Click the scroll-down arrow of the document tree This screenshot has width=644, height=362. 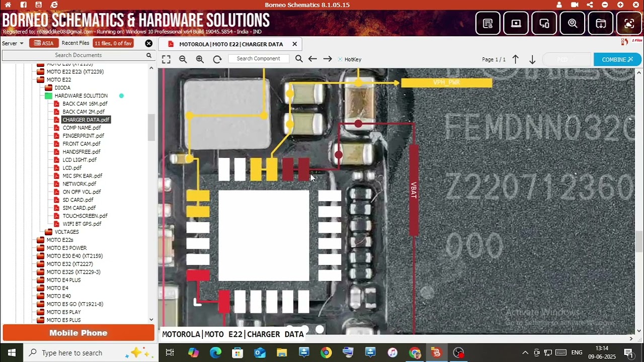click(151, 320)
